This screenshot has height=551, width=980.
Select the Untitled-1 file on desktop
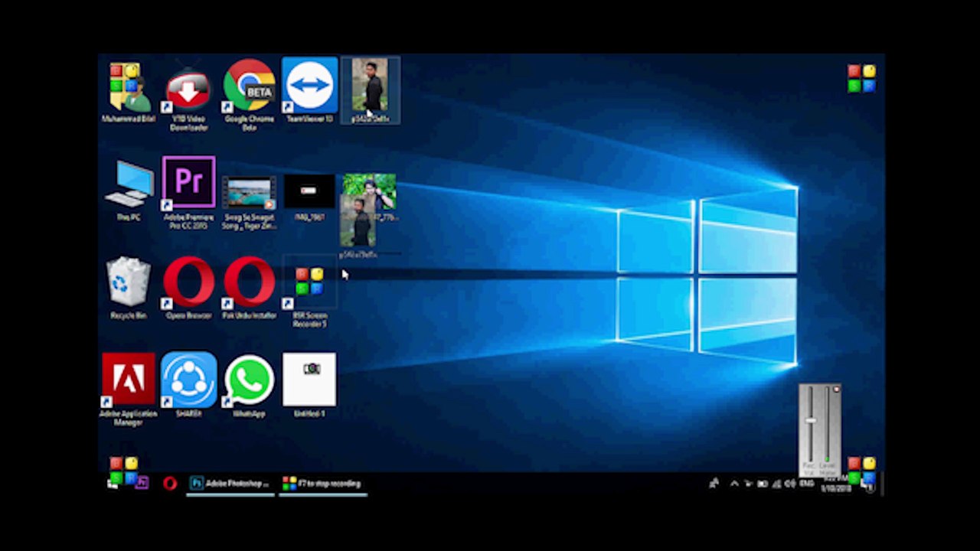tap(309, 385)
